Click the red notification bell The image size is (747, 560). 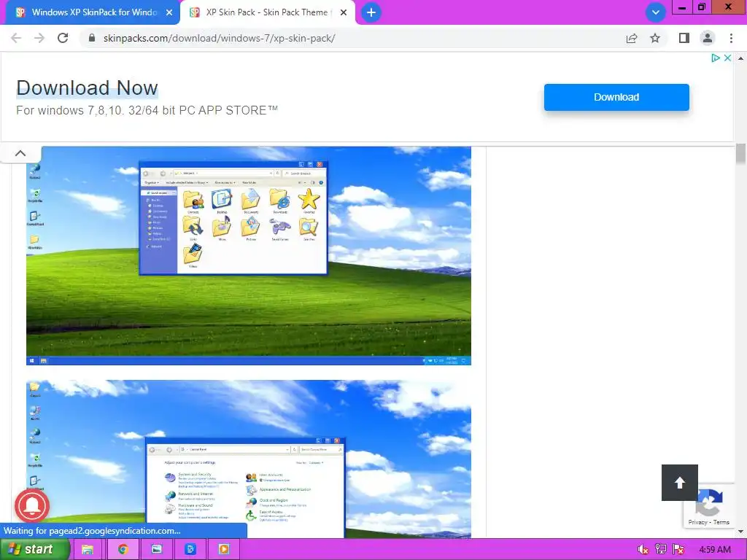tap(32, 506)
